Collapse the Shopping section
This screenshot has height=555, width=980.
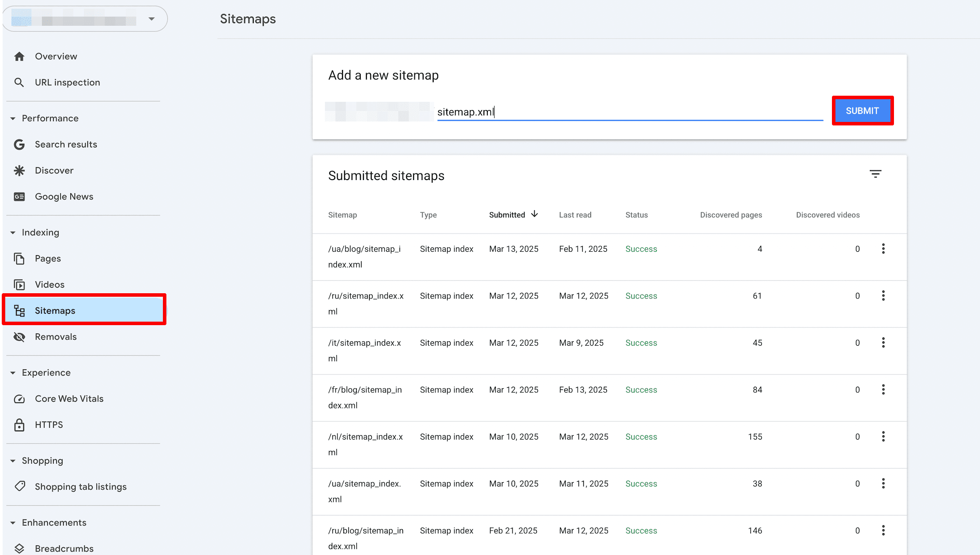13,461
